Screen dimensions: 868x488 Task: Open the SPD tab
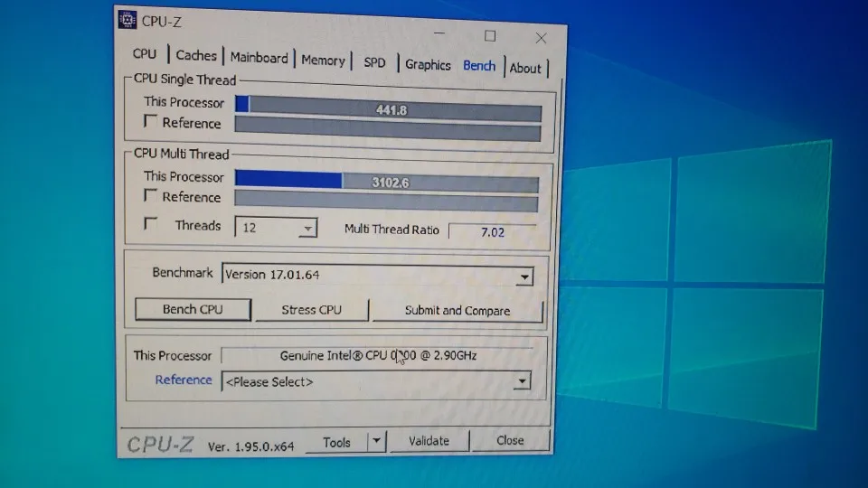(x=374, y=62)
